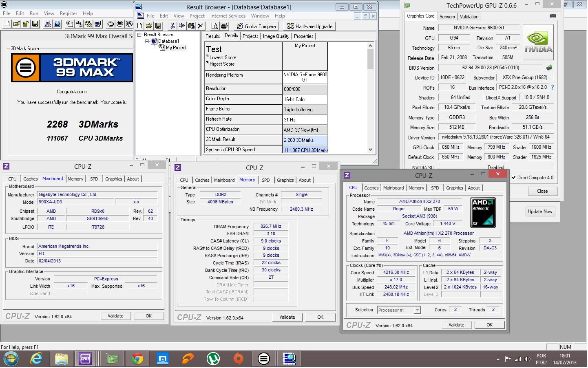Image resolution: width=588 pixels, height=368 pixels.
Task: Open Windows Explorer from the taskbar
Action: [61, 359]
